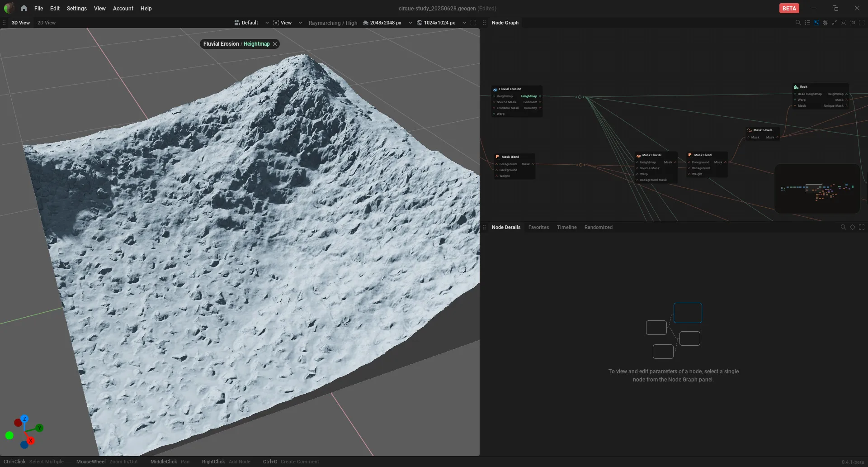Click the Raymarching / High render setting
The width and height of the screenshot is (868, 467).
tap(333, 23)
